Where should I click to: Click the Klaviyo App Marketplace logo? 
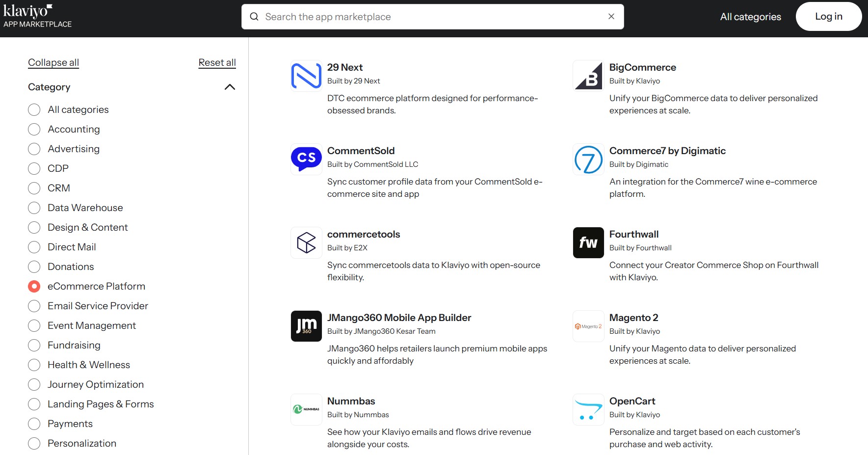click(x=37, y=16)
